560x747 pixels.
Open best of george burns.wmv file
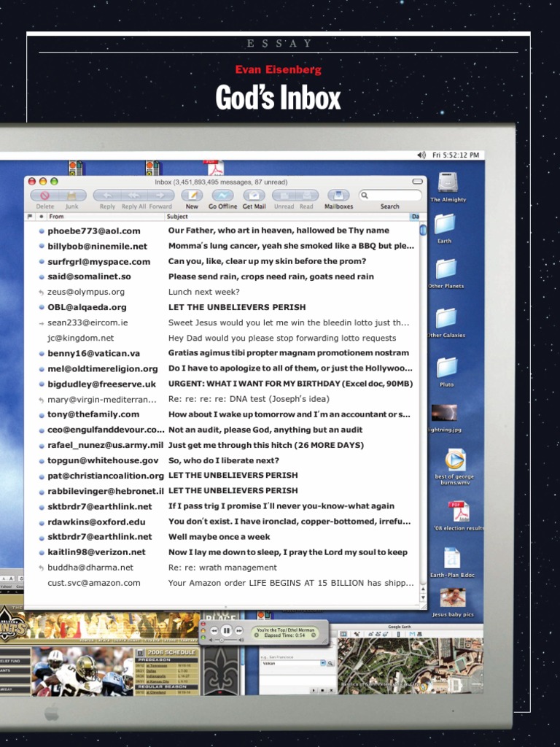click(455, 460)
